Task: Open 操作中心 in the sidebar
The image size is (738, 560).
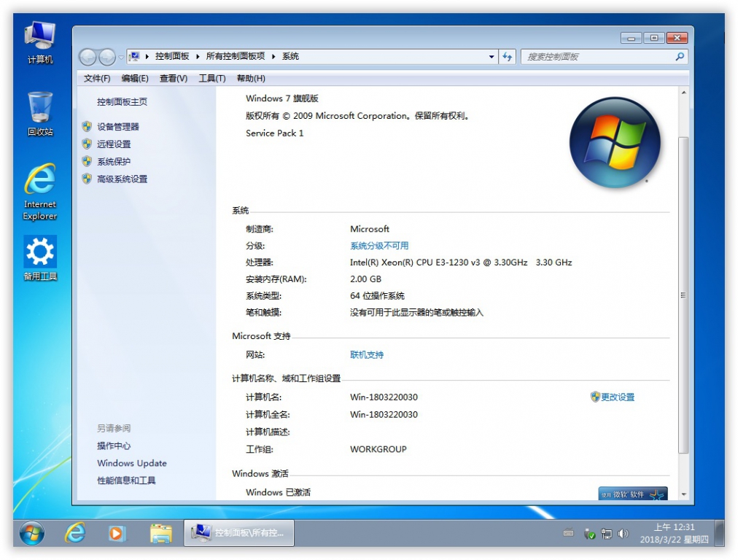Action: [114, 446]
